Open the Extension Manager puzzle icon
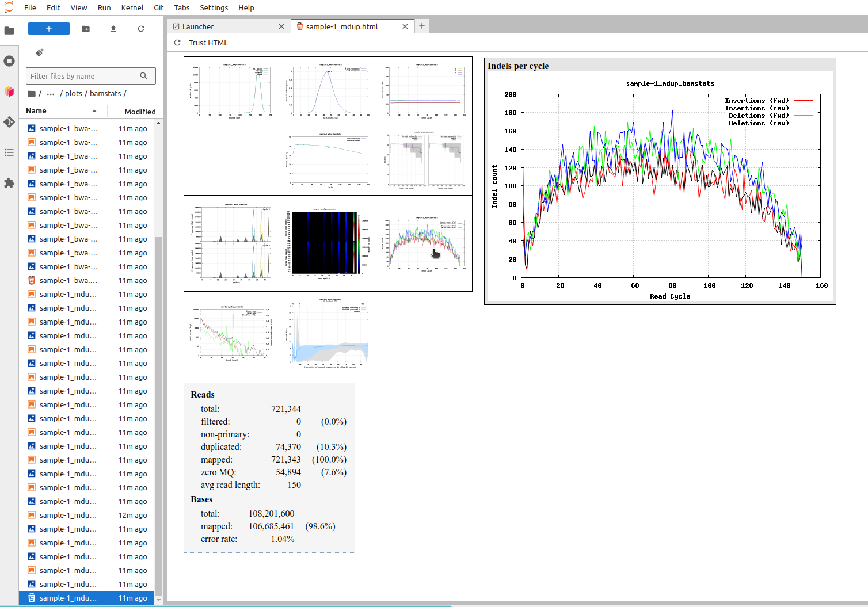 pyautogui.click(x=9, y=183)
